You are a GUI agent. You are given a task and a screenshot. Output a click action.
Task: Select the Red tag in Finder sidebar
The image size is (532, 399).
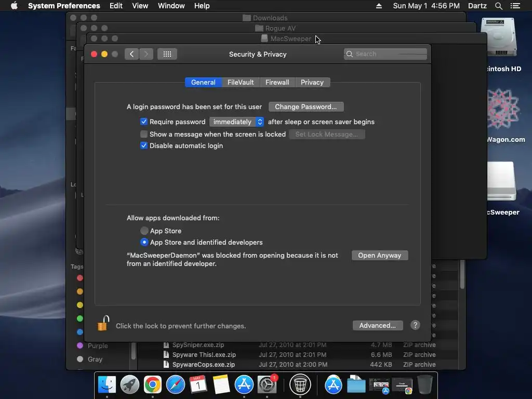coord(79,278)
